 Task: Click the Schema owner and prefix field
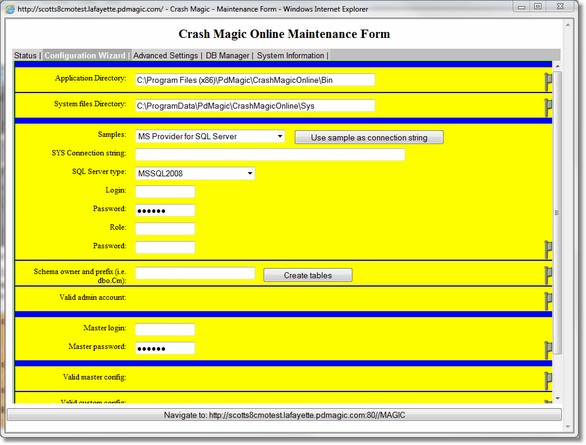195,273
